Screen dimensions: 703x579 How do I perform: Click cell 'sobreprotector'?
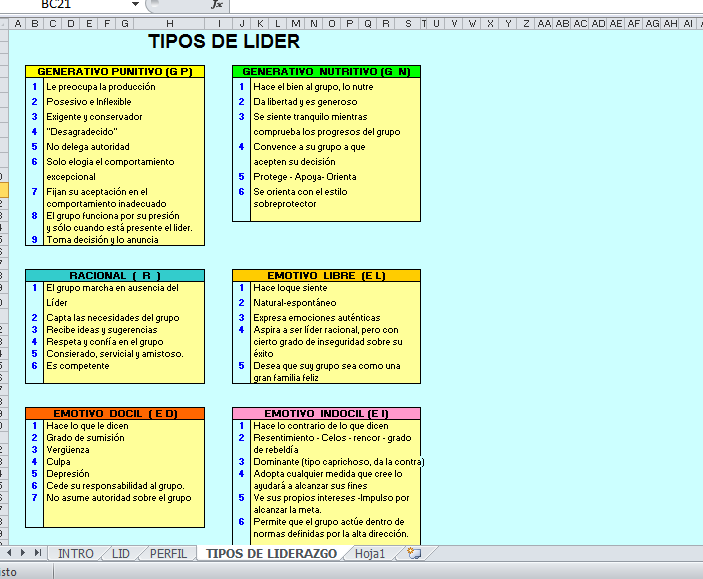coord(285,204)
